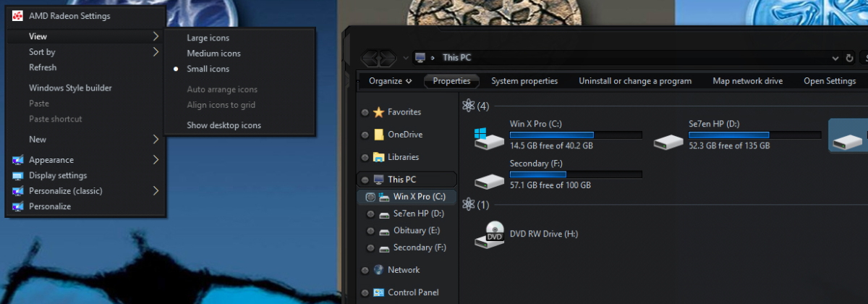Image resolution: width=868 pixels, height=304 pixels.
Task: Click the Properties toolbar button
Action: click(x=451, y=81)
